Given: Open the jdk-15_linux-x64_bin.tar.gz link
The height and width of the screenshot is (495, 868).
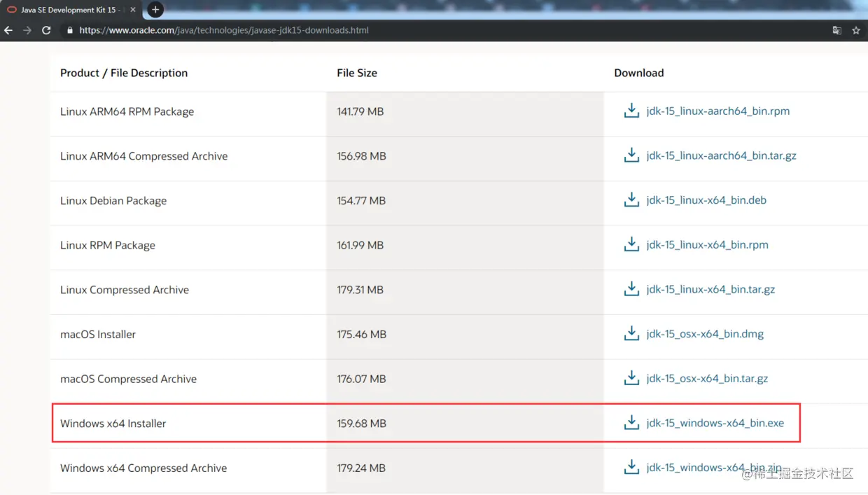Looking at the screenshot, I should coord(710,289).
